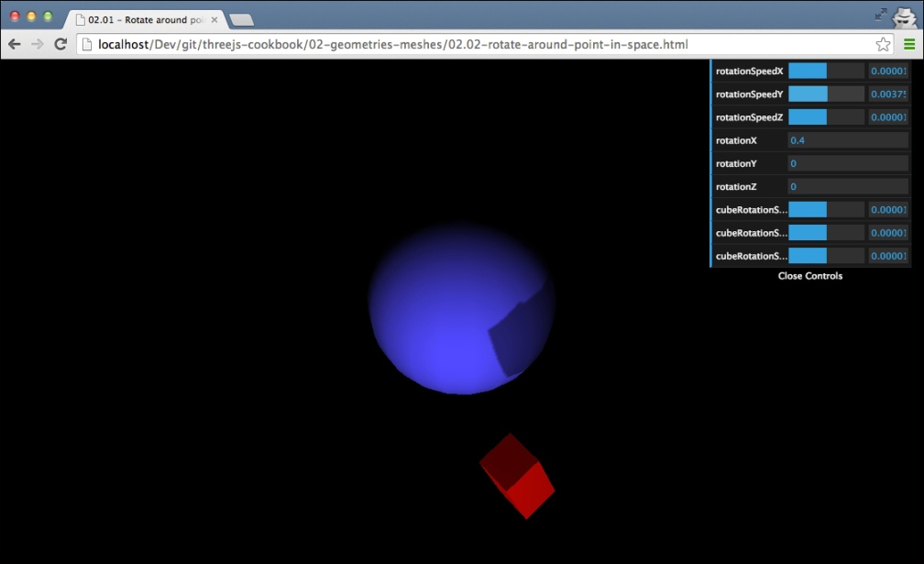Screen dimensions: 924x564
Task: Click the rotationSpeedY value 0.00375 field
Action: (888, 94)
